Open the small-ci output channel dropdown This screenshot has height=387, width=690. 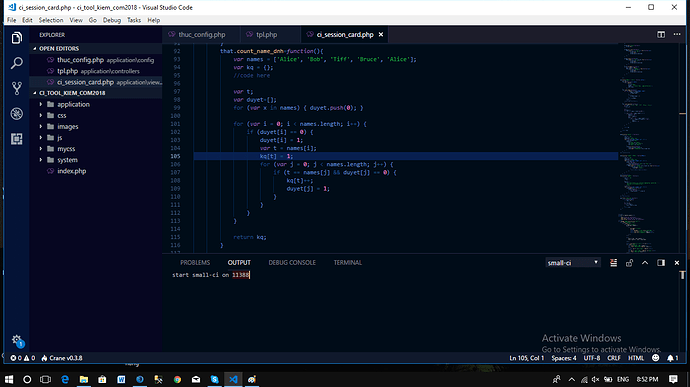pos(573,263)
